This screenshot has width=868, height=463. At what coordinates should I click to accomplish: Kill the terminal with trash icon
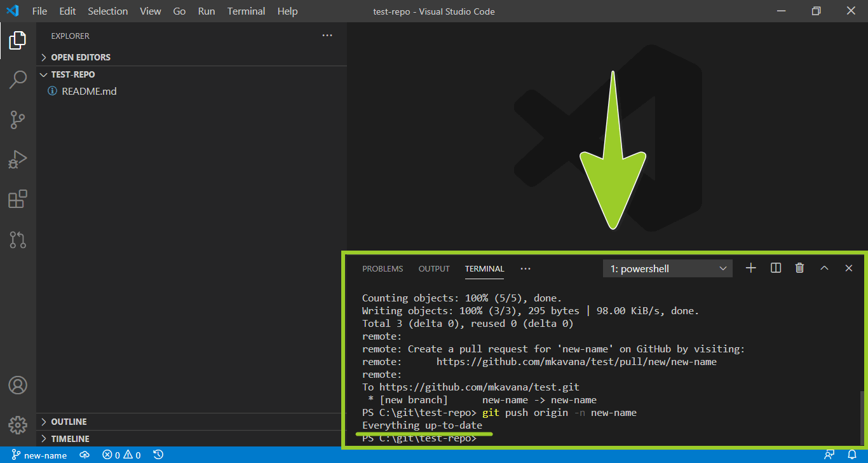pyautogui.click(x=800, y=268)
